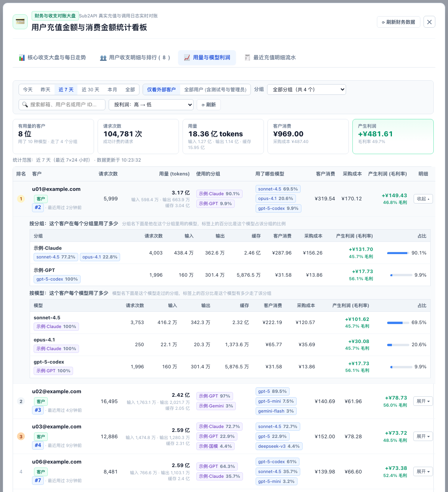This screenshot has width=448, height=492.
Task: Open the 最近充值明细流水 tab
Action: 270,58
